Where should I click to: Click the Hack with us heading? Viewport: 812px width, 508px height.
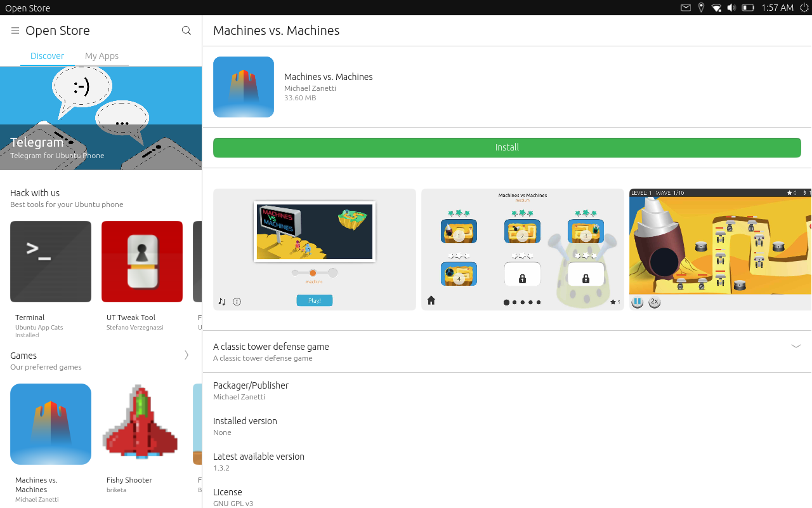[x=35, y=193]
